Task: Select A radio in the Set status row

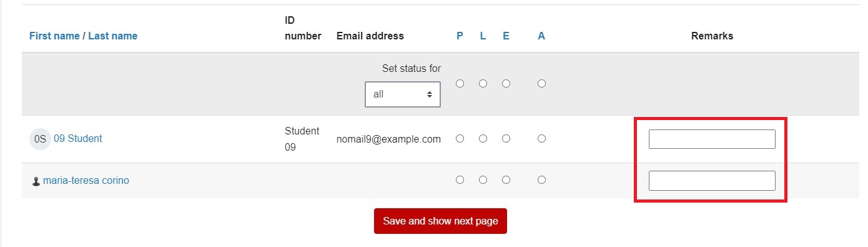Action: (x=542, y=83)
